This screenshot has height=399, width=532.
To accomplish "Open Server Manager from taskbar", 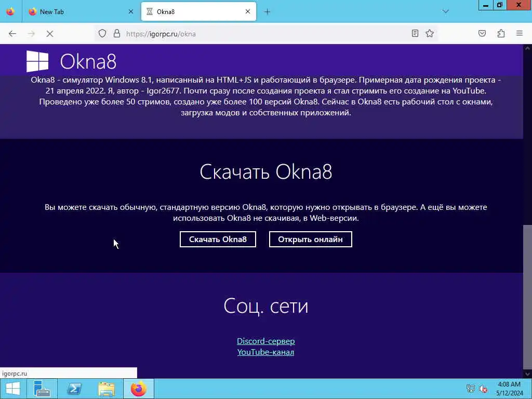I will [x=42, y=389].
